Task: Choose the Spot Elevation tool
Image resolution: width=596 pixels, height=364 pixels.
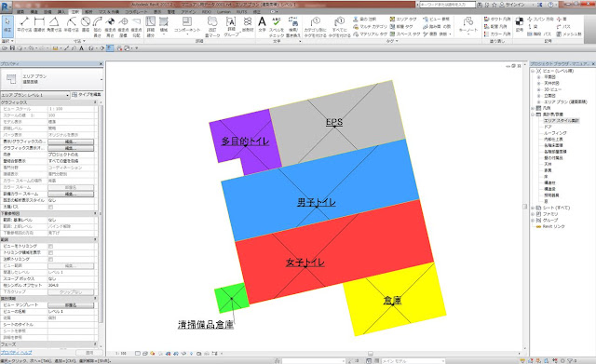Action: coord(110,27)
